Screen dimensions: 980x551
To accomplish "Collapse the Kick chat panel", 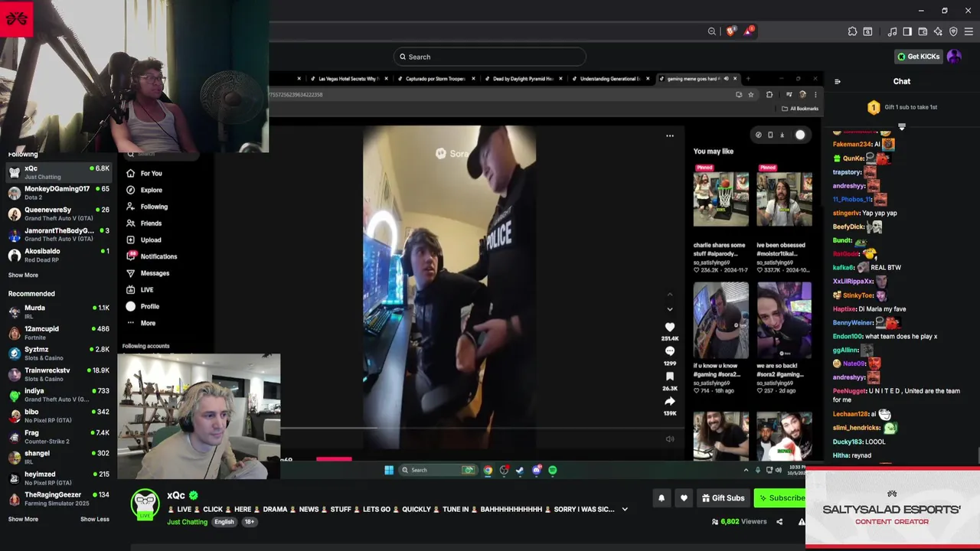I will click(x=837, y=81).
